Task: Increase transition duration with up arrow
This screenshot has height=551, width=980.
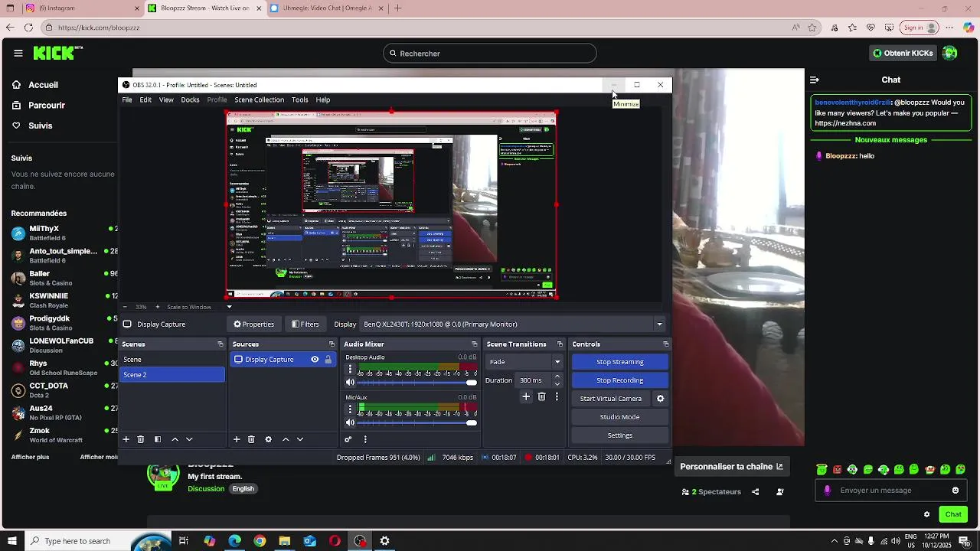Action: 557,377
